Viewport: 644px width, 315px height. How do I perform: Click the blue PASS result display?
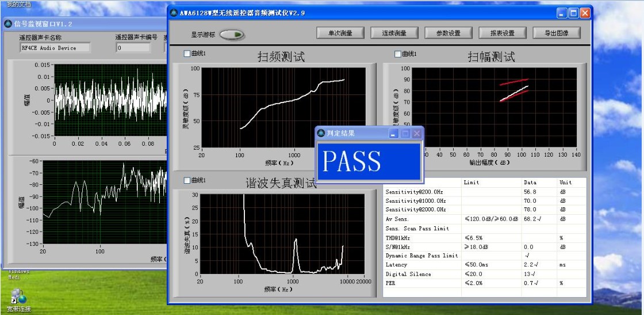tap(370, 161)
